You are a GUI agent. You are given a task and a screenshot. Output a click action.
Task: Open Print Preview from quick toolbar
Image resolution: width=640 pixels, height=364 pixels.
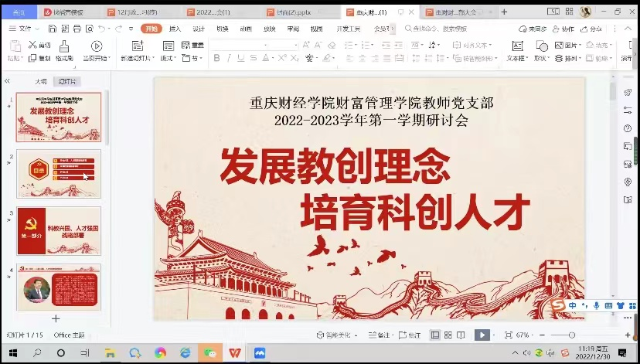coord(90,29)
